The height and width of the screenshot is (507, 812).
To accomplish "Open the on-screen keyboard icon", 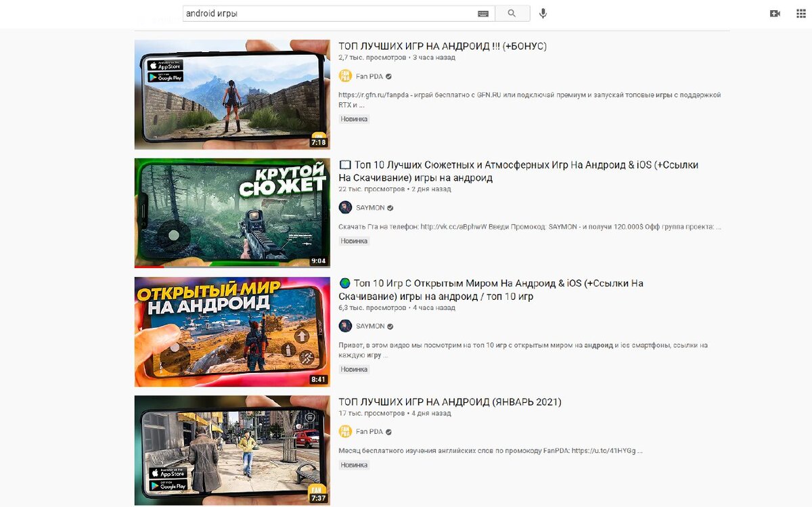I will click(x=482, y=14).
